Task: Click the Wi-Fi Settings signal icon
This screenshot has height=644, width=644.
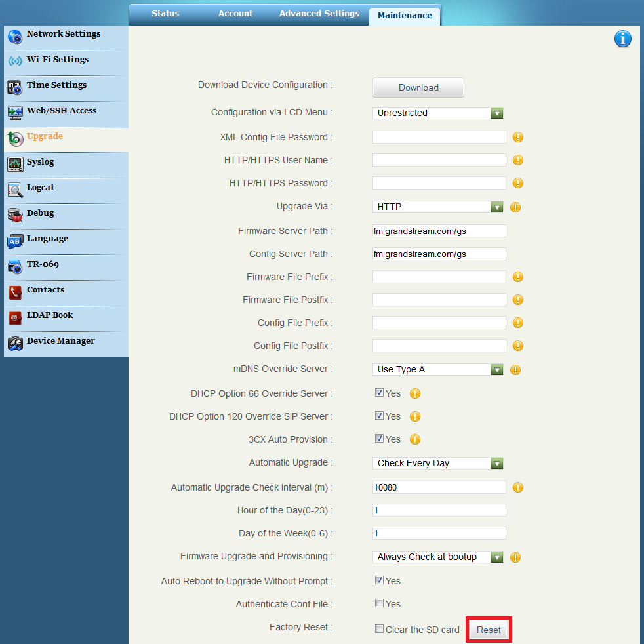Action: 15,62
